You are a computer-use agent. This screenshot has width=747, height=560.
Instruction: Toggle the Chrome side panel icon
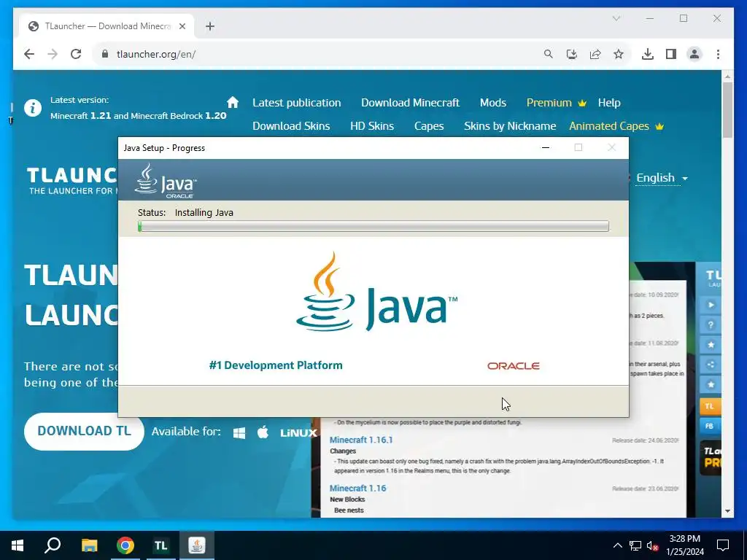[x=671, y=54]
